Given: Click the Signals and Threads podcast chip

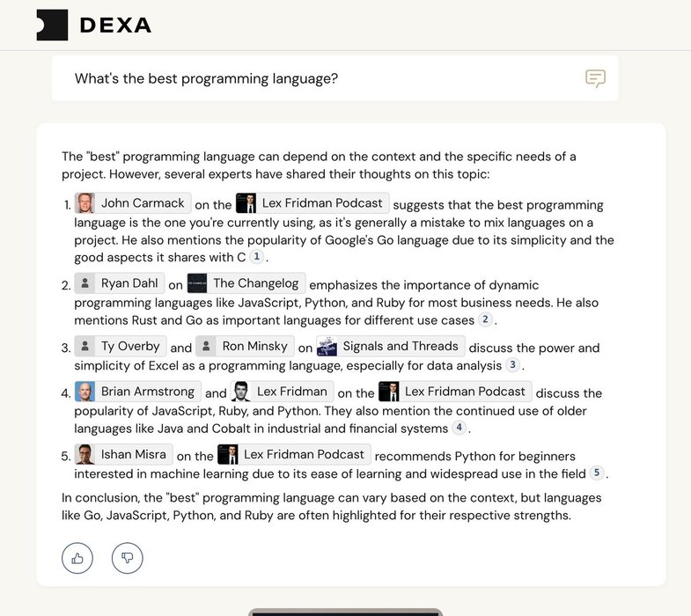Looking at the screenshot, I should [390, 347].
